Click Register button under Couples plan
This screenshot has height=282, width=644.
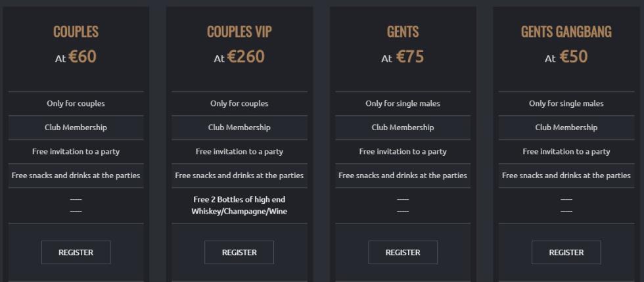76,252
